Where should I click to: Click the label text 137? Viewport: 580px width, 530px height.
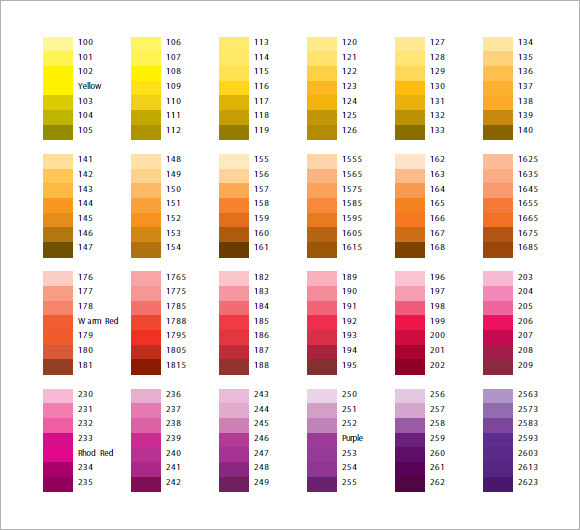[x=526, y=86]
